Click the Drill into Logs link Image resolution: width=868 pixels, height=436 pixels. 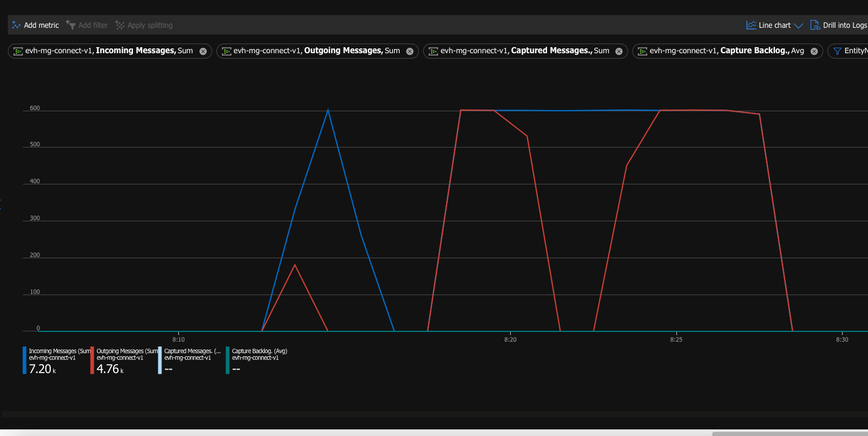point(845,25)
